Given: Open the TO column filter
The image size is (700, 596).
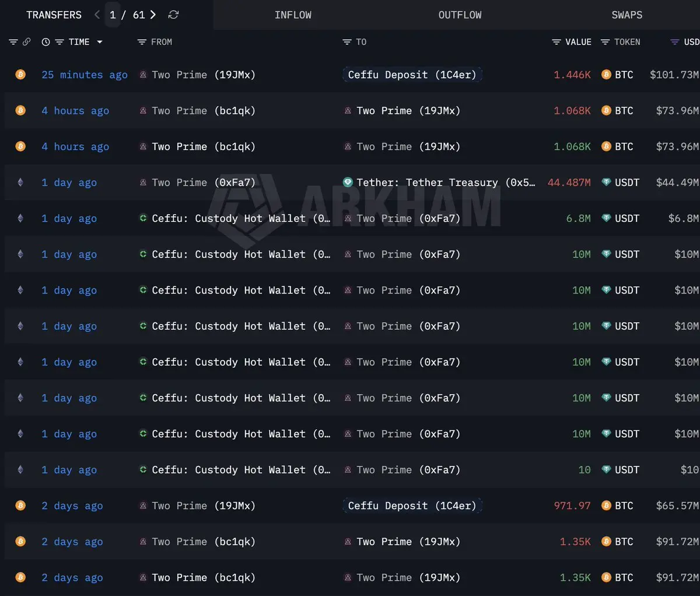Looking at the screenshot, I should [x=347, y=42].
